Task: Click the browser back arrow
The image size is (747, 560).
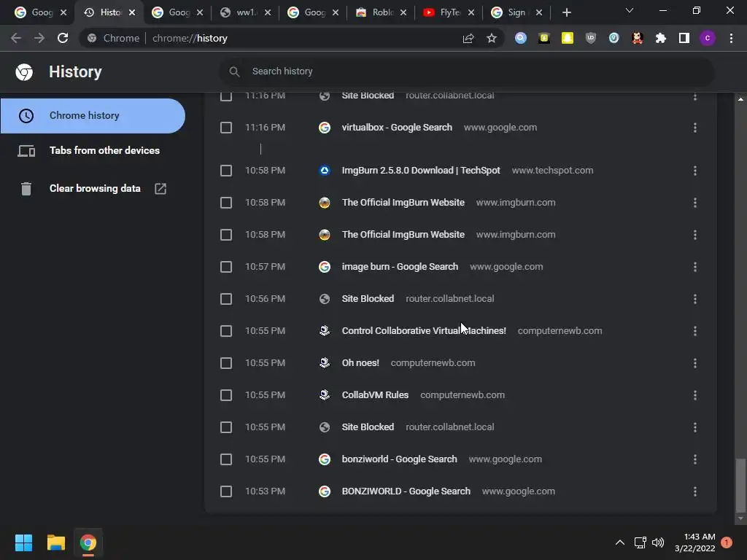Action: pos(16,38)
